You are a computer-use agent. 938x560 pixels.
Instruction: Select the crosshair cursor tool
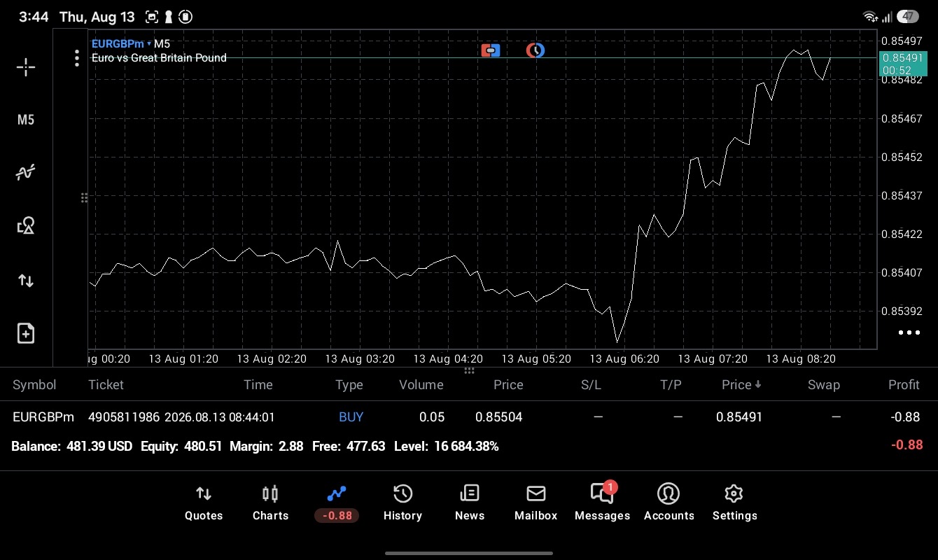point(26,67)
